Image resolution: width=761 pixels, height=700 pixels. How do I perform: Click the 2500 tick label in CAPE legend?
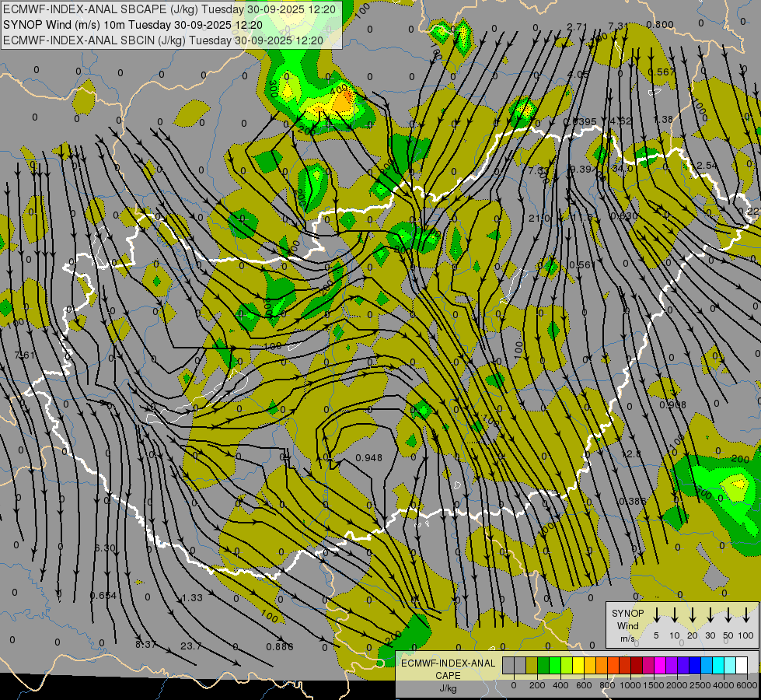pos(700,685)
